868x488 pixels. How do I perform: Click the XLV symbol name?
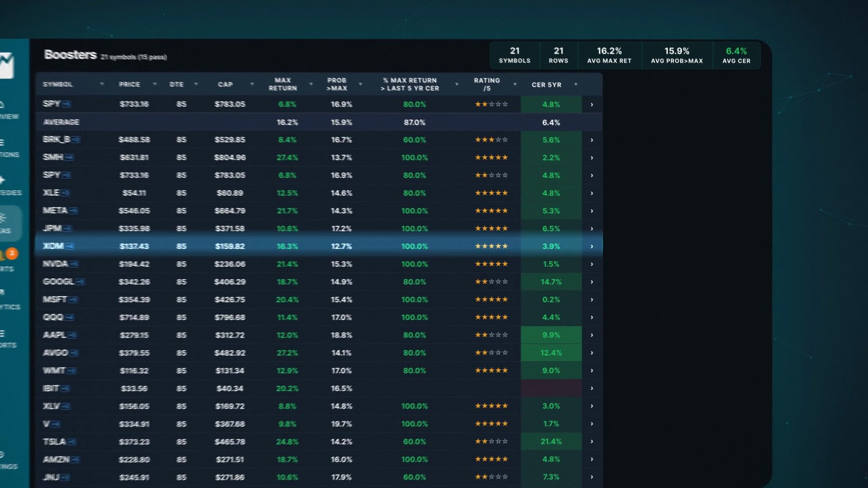pos(51,406)
